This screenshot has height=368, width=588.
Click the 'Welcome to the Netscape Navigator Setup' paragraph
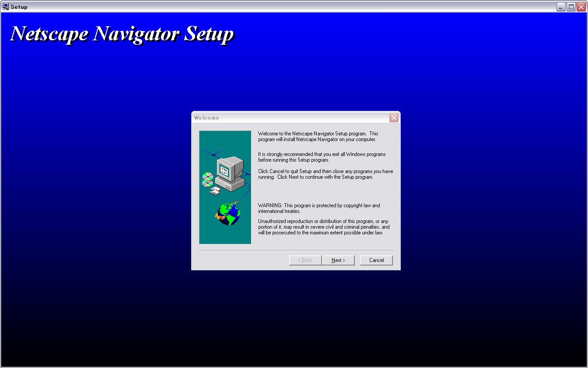[x=318, y=136]
